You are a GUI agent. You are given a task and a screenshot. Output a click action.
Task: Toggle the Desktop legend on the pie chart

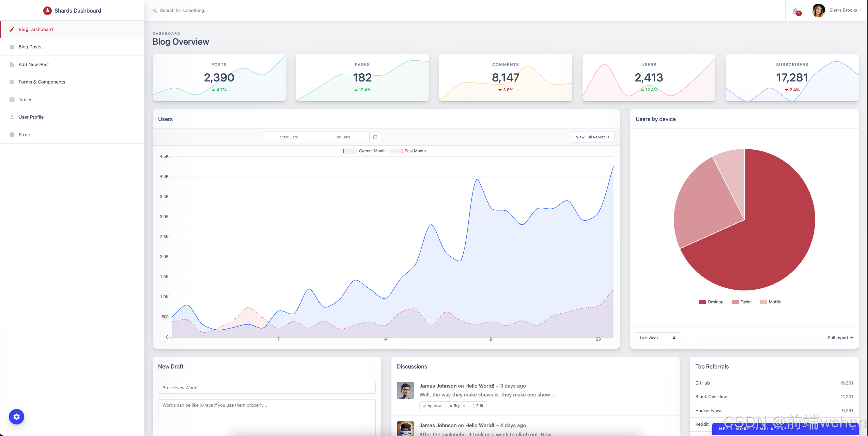[711, 302]
